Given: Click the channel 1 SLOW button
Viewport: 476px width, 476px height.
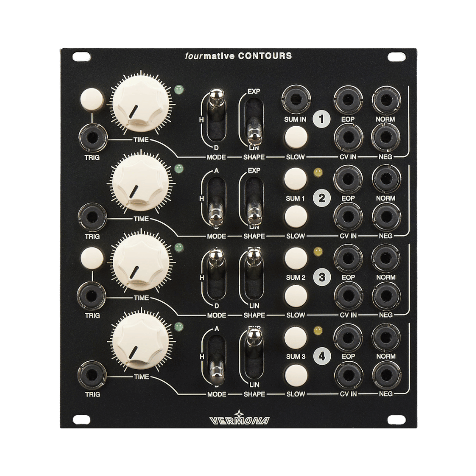Looking at the screenshot, I should [x=296, y=137].
